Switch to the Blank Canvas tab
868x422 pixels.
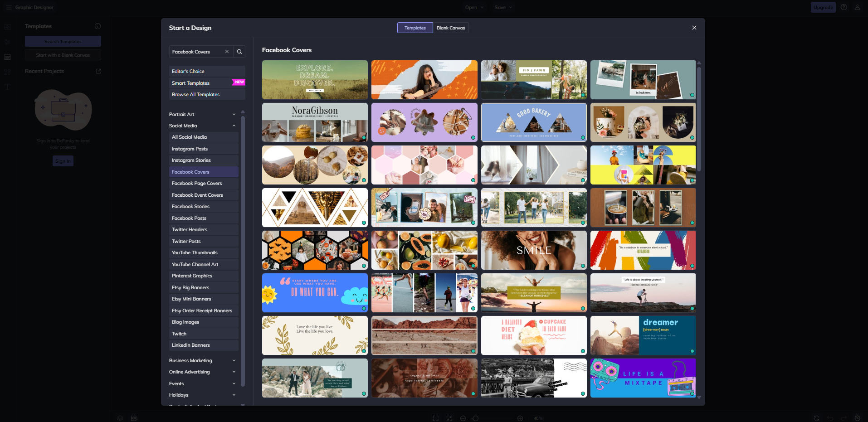click(x=451, y=28)
